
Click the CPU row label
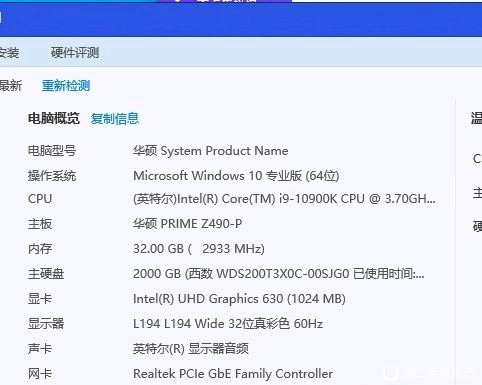click(40, 199)
